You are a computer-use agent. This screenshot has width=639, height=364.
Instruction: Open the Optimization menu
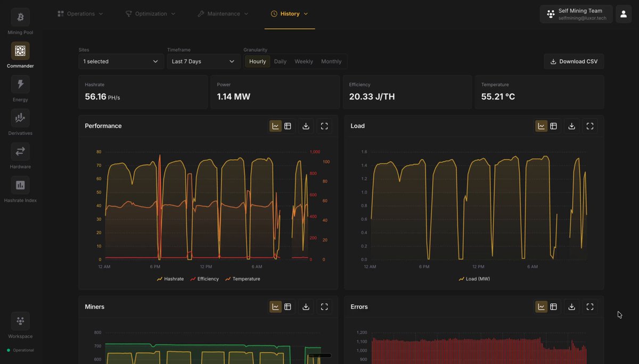pyautogui.click(x=151, y=14)
